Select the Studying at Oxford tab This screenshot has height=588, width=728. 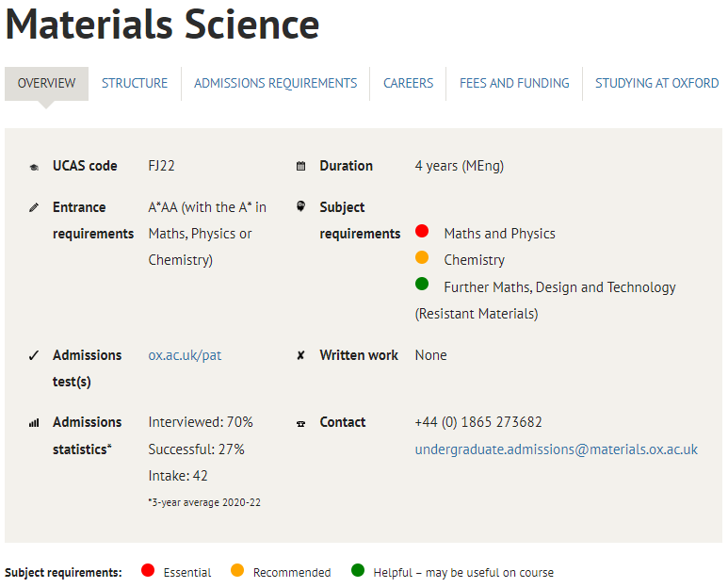(656, 83)
